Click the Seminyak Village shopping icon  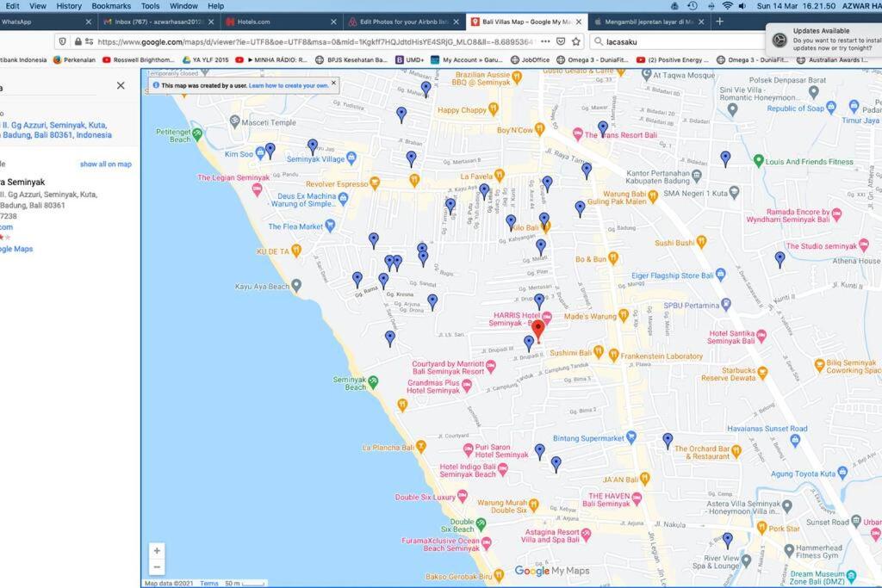tap(351, 158)
